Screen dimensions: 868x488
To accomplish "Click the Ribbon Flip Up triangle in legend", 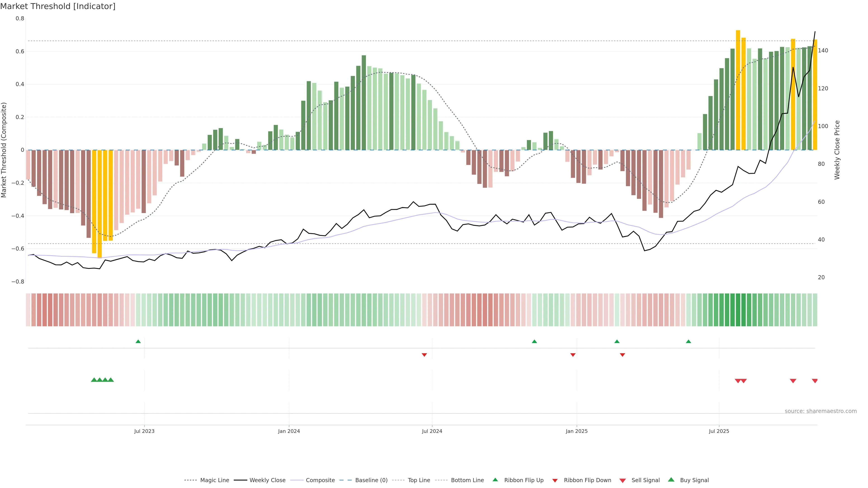I will pos(495,480).
